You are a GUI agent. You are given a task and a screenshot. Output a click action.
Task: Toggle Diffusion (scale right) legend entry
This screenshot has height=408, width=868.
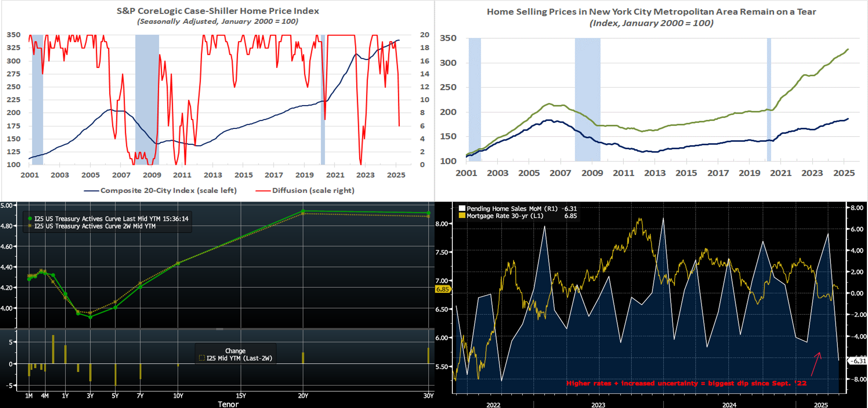coord(313,191)
